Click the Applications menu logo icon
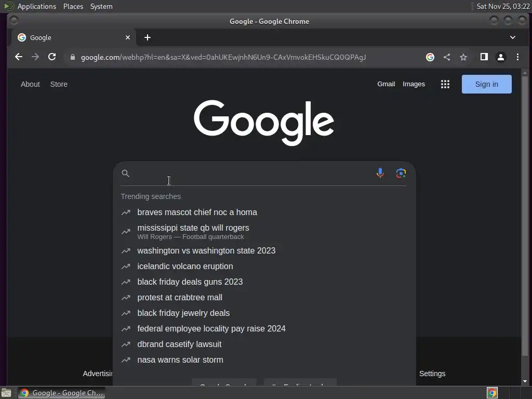532x399 pixels. pos(9,6)
